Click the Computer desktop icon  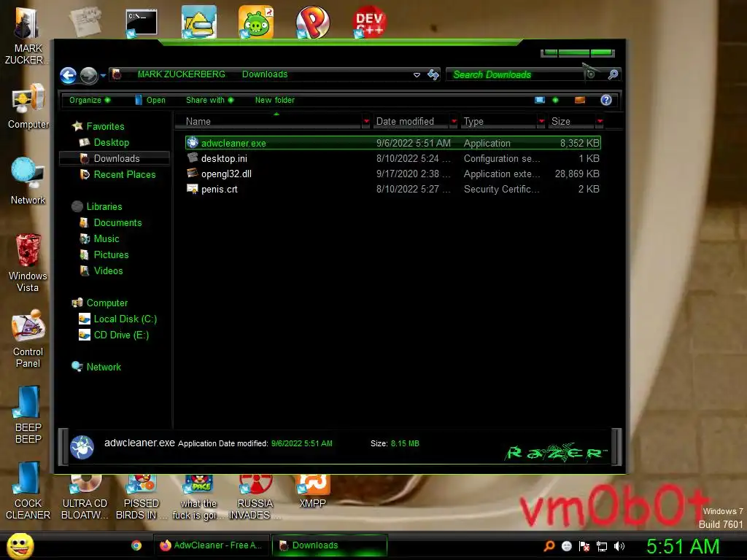28,106
